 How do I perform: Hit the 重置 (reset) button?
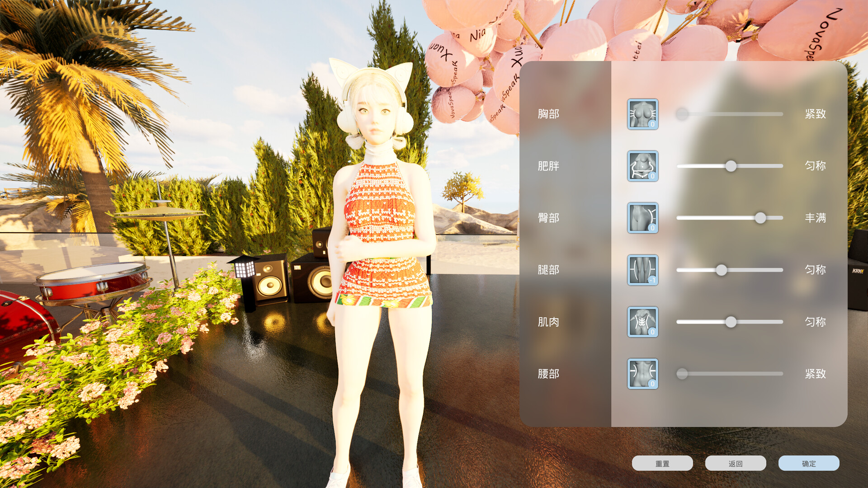(x=663, y=463)
